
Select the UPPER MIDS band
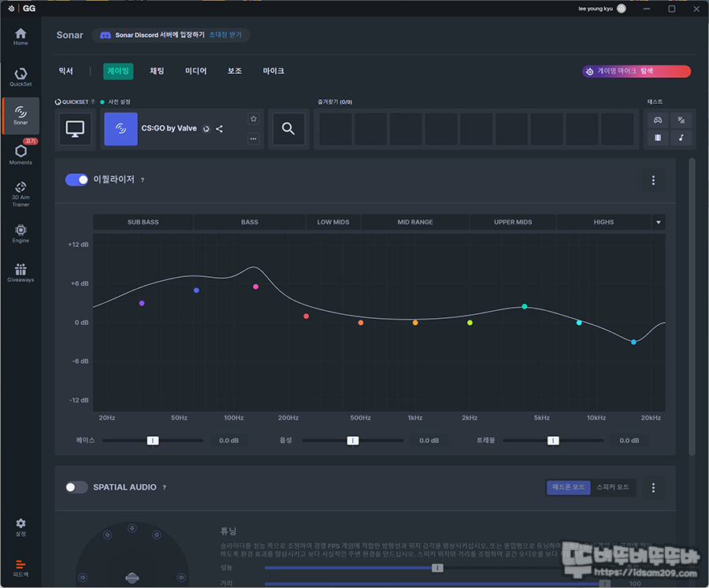(x=513, y=222)
